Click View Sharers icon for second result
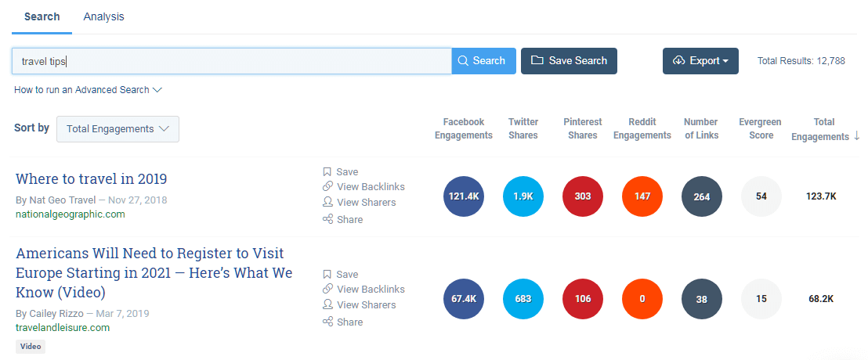 tap(327, 304)
